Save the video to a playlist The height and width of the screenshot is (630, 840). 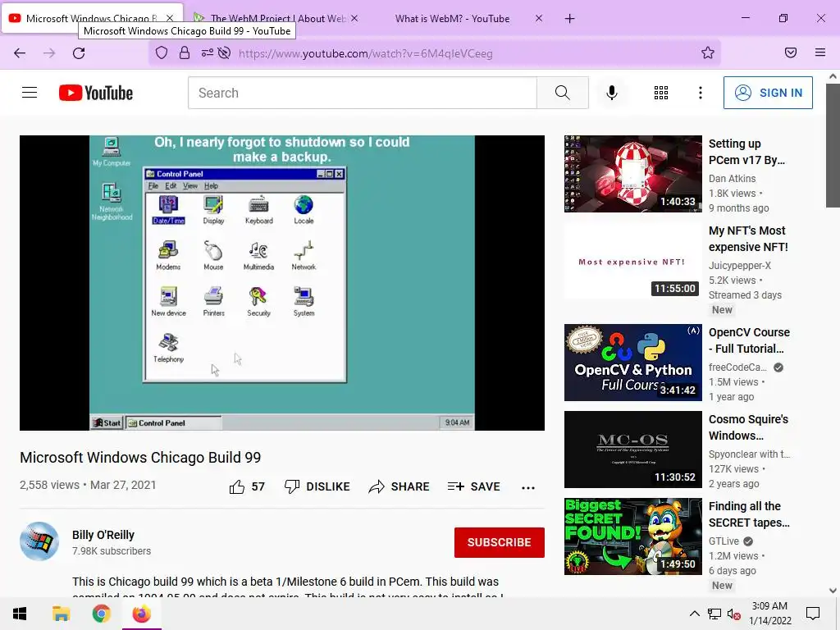pyautogui.click(x=473, y=486)
